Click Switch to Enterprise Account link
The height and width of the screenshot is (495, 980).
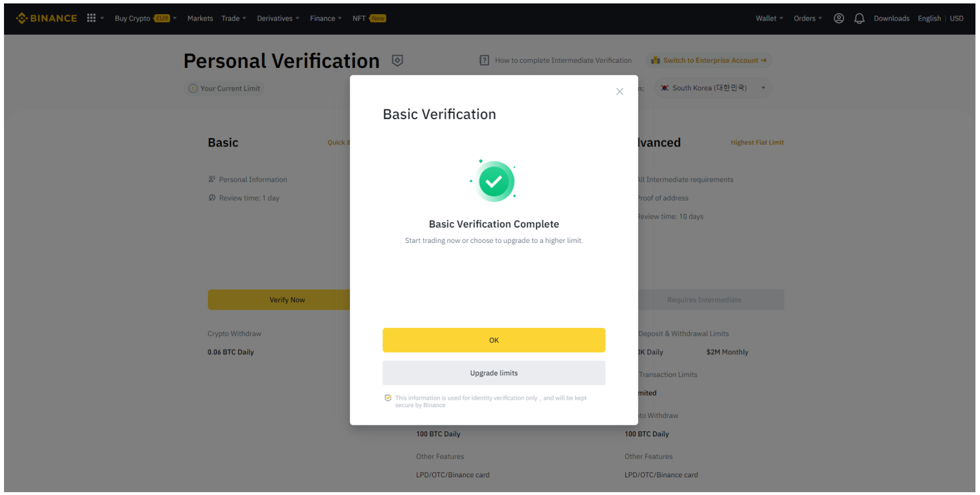pos(709,60)
